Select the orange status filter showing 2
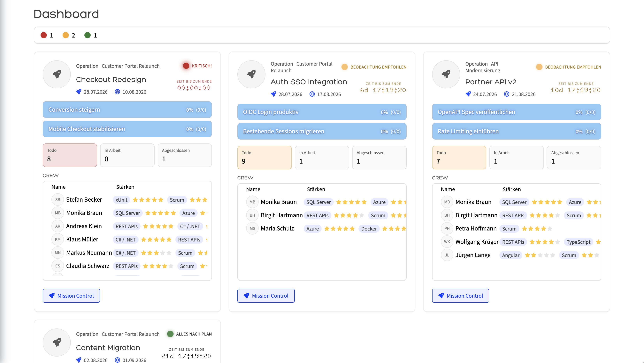The width and height of the screenshot is (644, 363). click(x=69, y=35)
